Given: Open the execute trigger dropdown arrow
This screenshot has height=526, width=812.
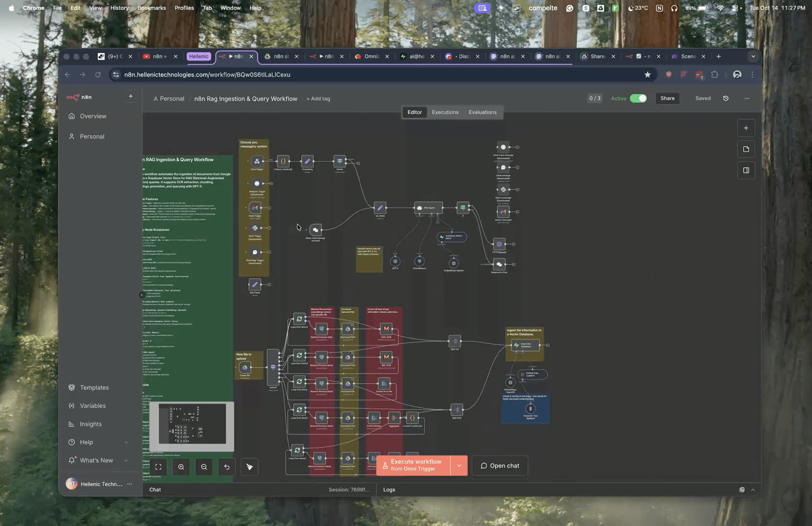Looking at the screenshot, I should point(459,466).
